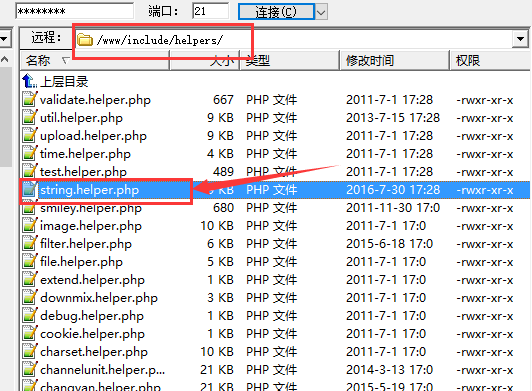Sort by the 权限 column header
This screenshot has height=391, width=532.
[x=491, y=61]
